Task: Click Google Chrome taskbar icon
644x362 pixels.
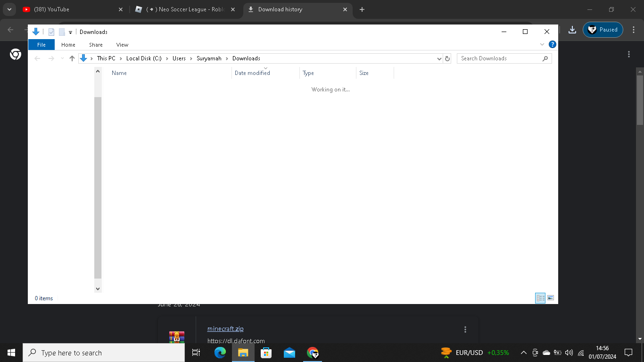Action: point(313,353)
